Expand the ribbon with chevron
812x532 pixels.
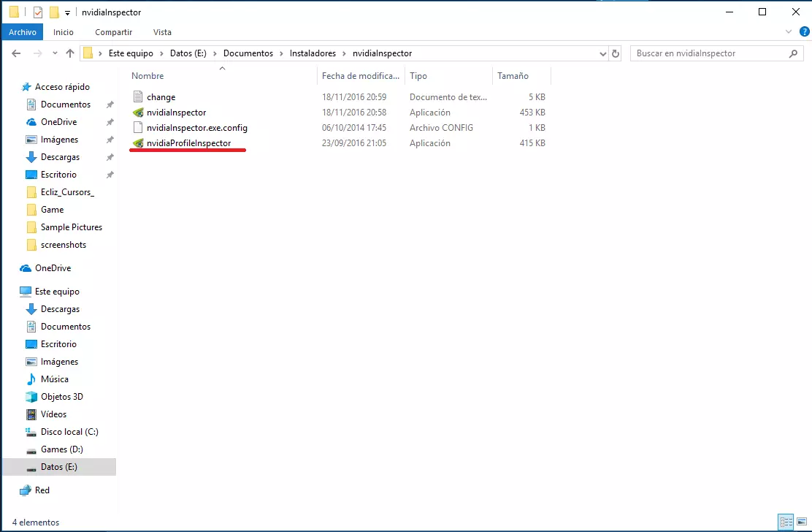pos(788,31)
